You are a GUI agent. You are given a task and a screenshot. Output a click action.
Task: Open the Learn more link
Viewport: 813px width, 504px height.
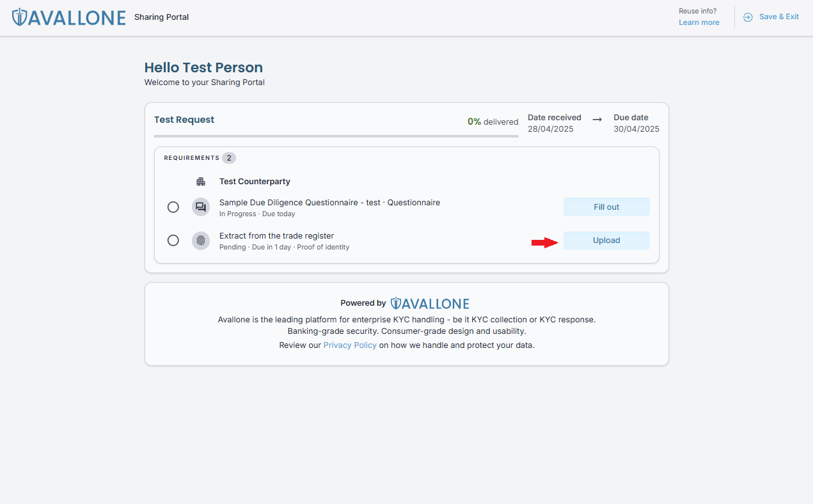(699, 22)
